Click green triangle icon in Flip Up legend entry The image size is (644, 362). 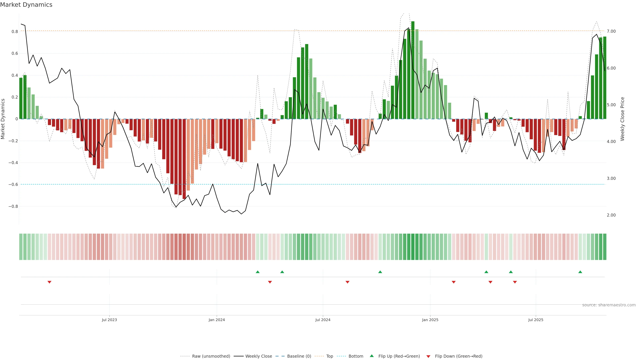click(372, 356)
